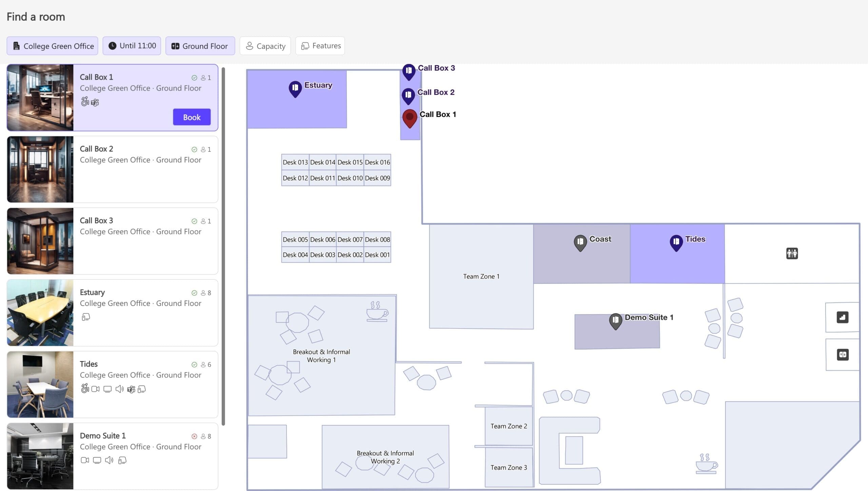Viewport: 868px width, 491px height.
Task: Open the Capacity filter dropdown
Action: 265,46
